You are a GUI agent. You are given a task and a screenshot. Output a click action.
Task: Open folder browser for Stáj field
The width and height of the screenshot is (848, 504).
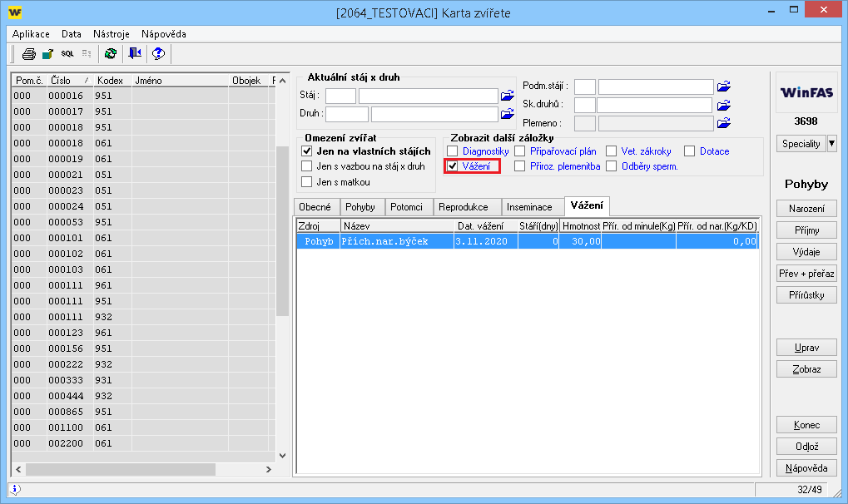pos(508,96)
